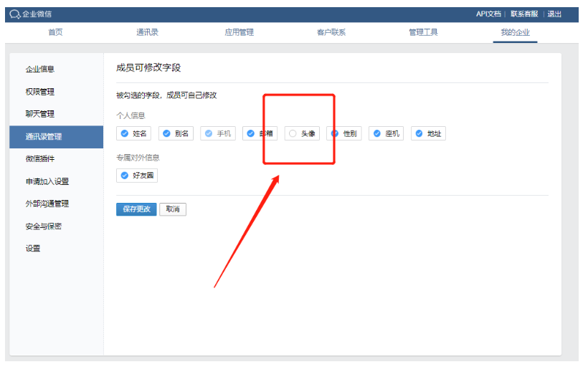Screen dimensions: 588x372
Task: Uncheck the 性别 field checkbox
Action: 335,133
